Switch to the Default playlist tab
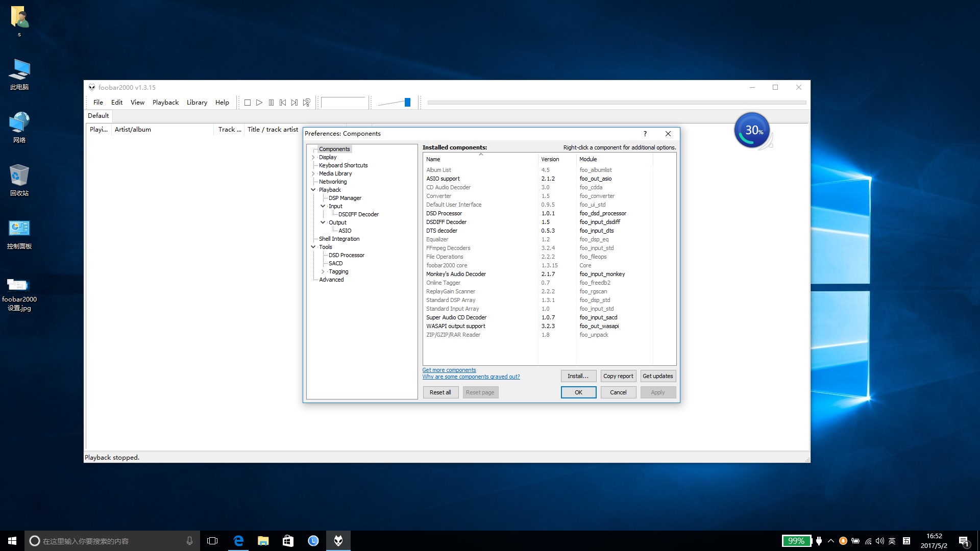The height and width of the screenshot is (551, 980). [x=97, y=116]
